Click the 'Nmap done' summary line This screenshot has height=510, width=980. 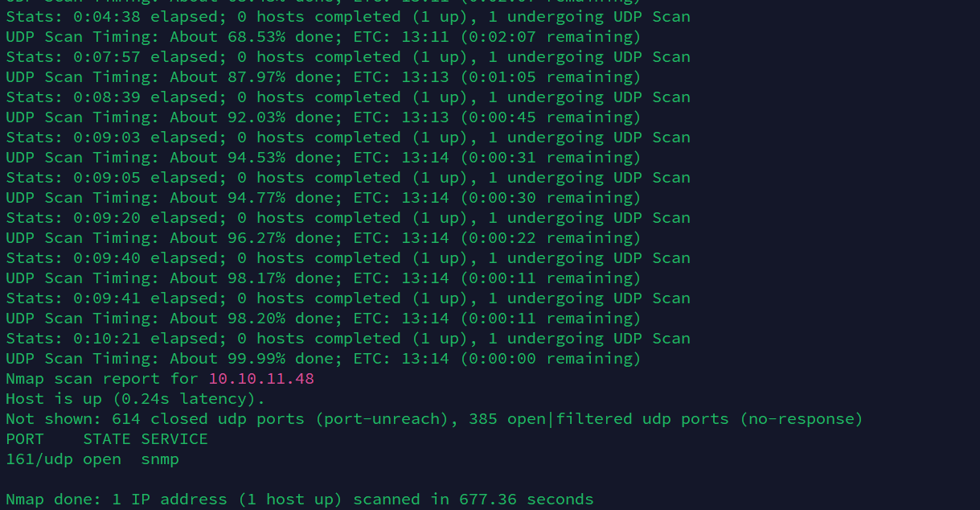coord(300,500)
